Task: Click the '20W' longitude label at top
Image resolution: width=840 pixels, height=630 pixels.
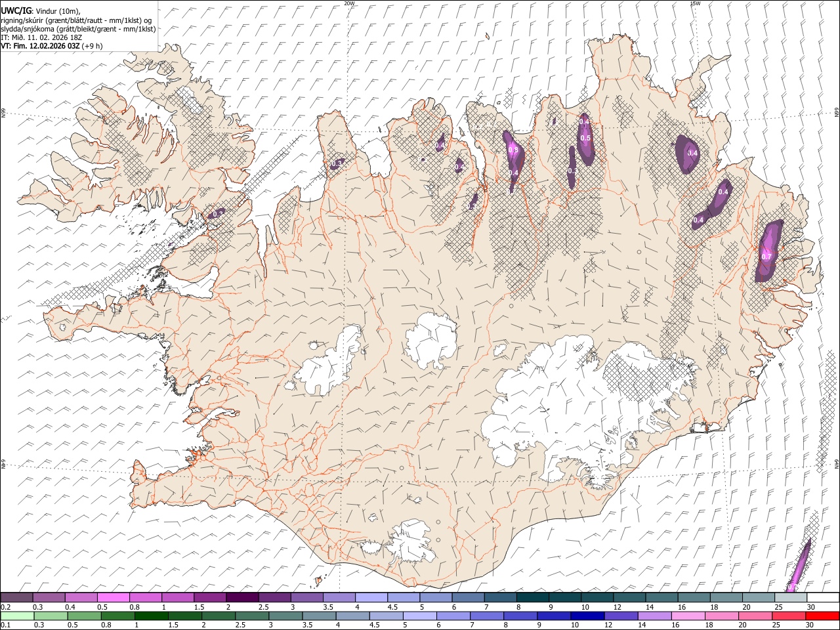Action: click(349, 3)
